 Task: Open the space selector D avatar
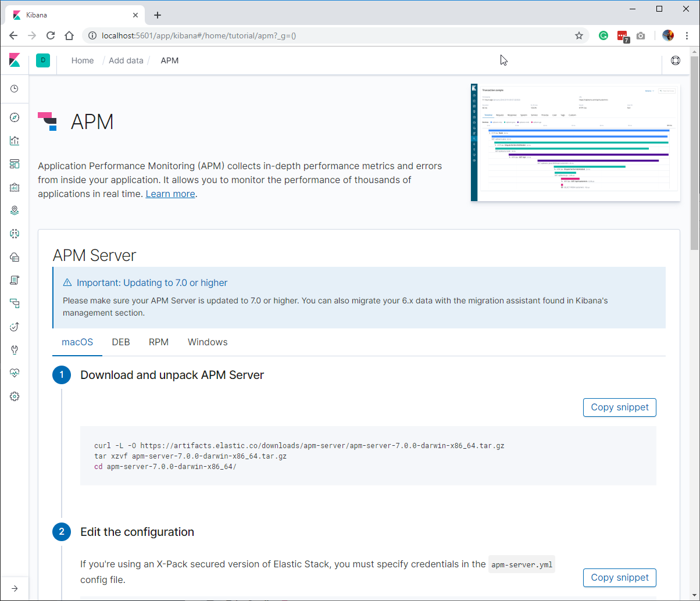pyautogui.click(x=43, y=60)
